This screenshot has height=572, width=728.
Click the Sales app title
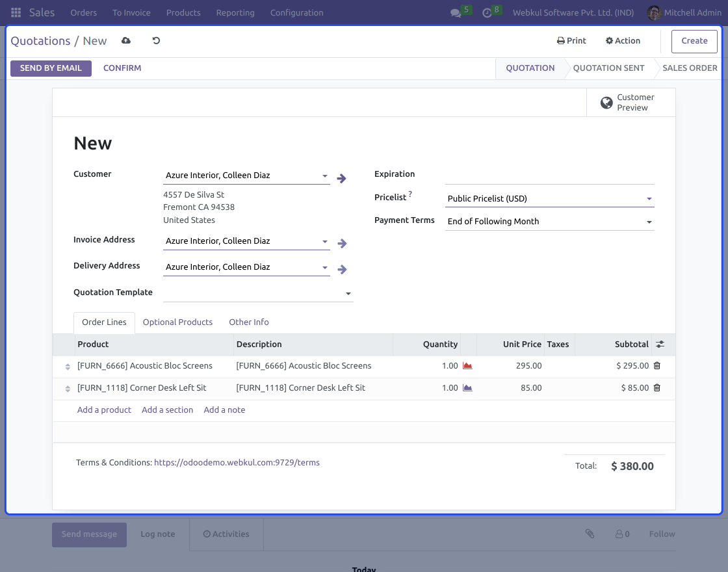42,12
